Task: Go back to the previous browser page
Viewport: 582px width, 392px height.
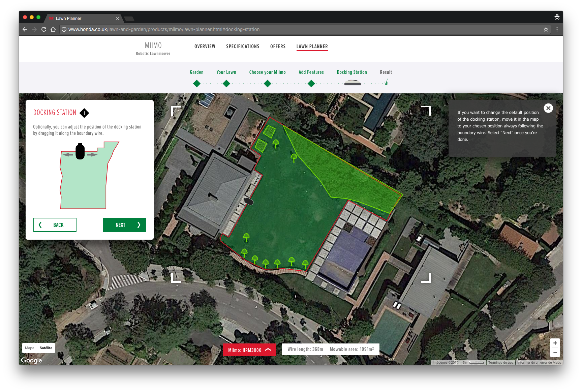Action: pyautogui.click(x=25, y=29)
